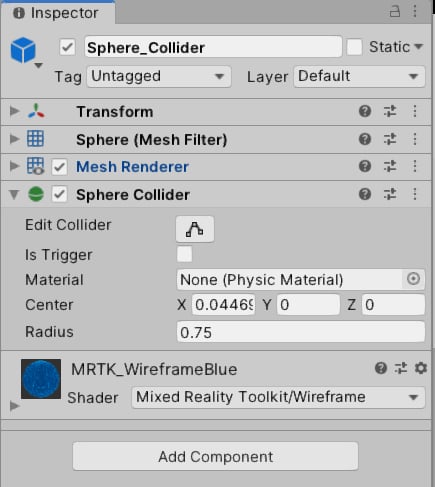Open Sphere Collider help reference
Screen dimensions: 435x487
tap(365, 194)
